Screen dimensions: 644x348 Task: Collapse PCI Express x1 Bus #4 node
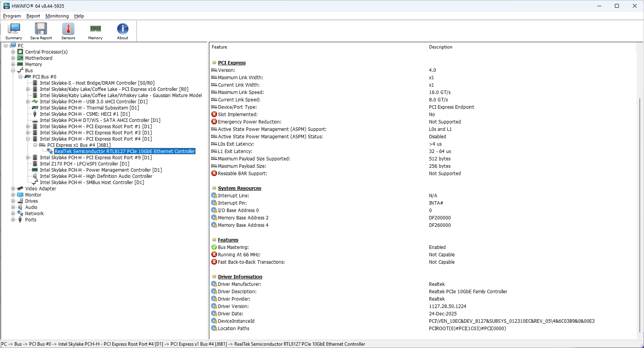pyautogui.click(x=35, y=145)
